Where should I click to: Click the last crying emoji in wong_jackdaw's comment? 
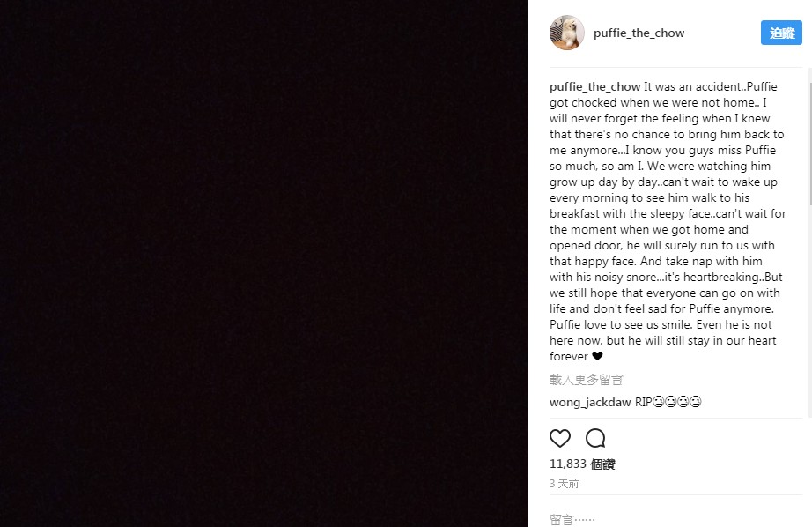pos(696,403)
